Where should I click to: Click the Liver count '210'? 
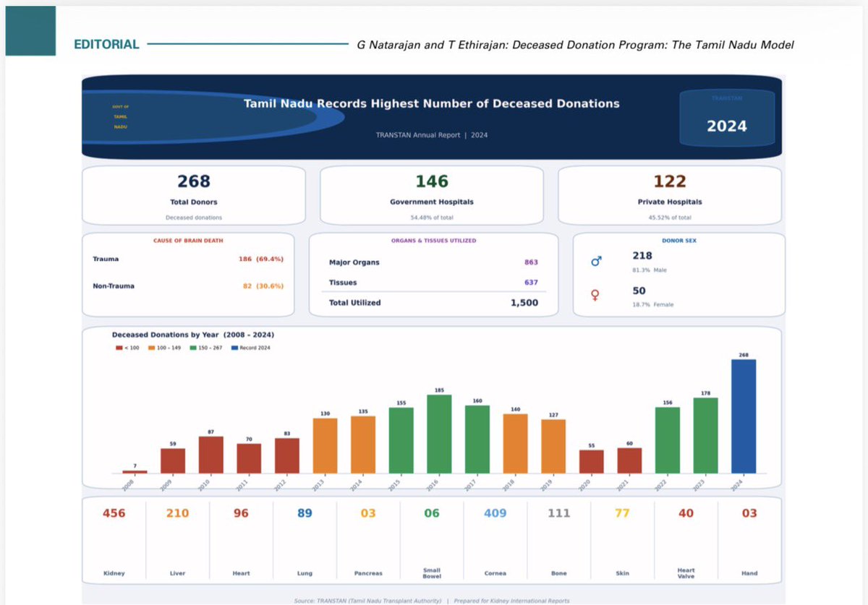(177, 513)
